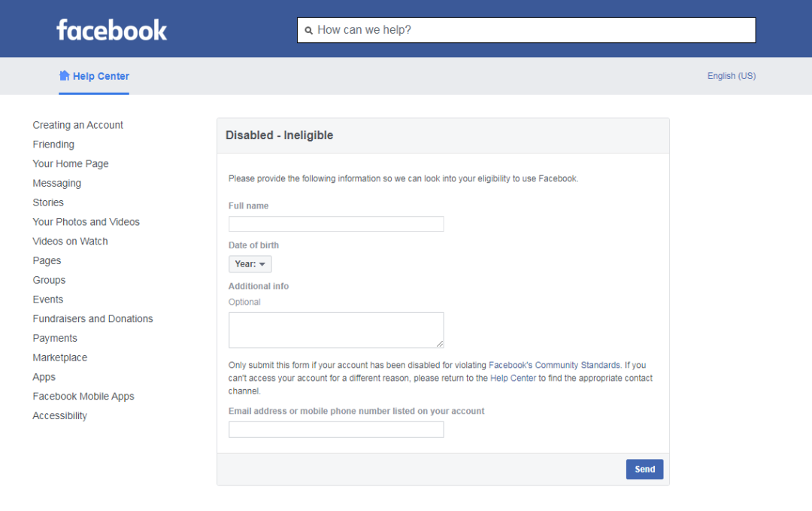
Task: Click the 'How can we help?' search box
Action: click(x=534, y=30)
